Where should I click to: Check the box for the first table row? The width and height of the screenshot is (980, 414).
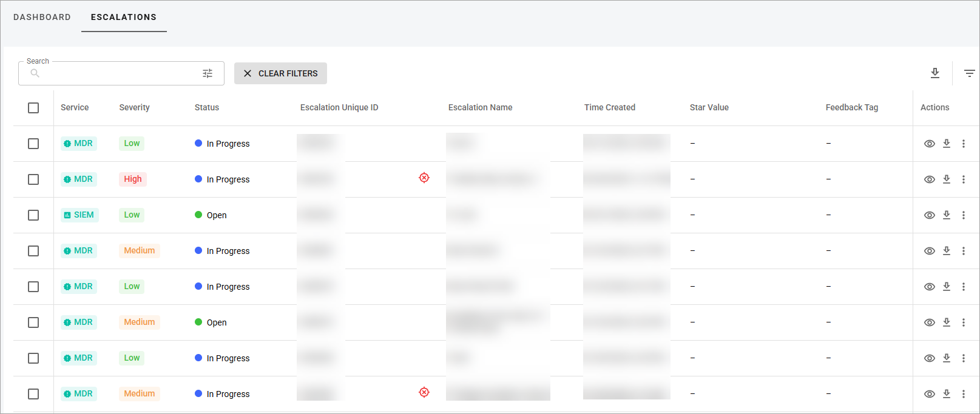click(33, 144)
